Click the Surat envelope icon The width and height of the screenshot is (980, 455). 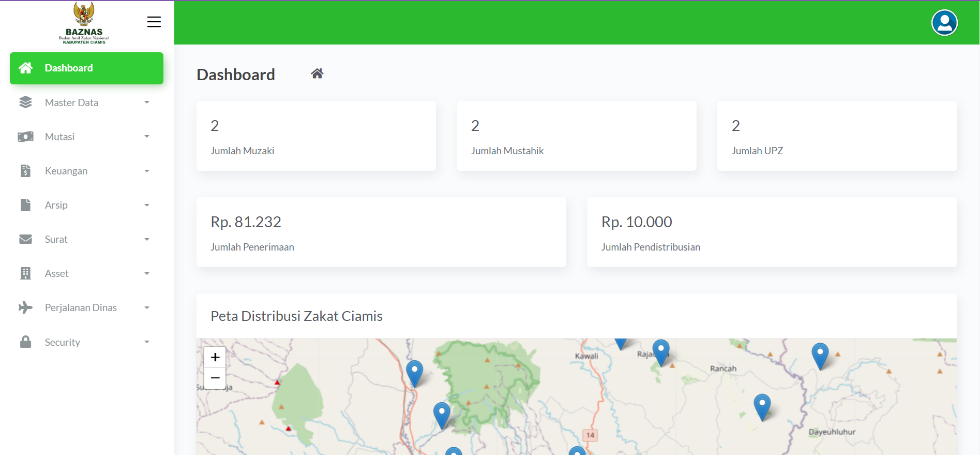click(x=25, y=239)
